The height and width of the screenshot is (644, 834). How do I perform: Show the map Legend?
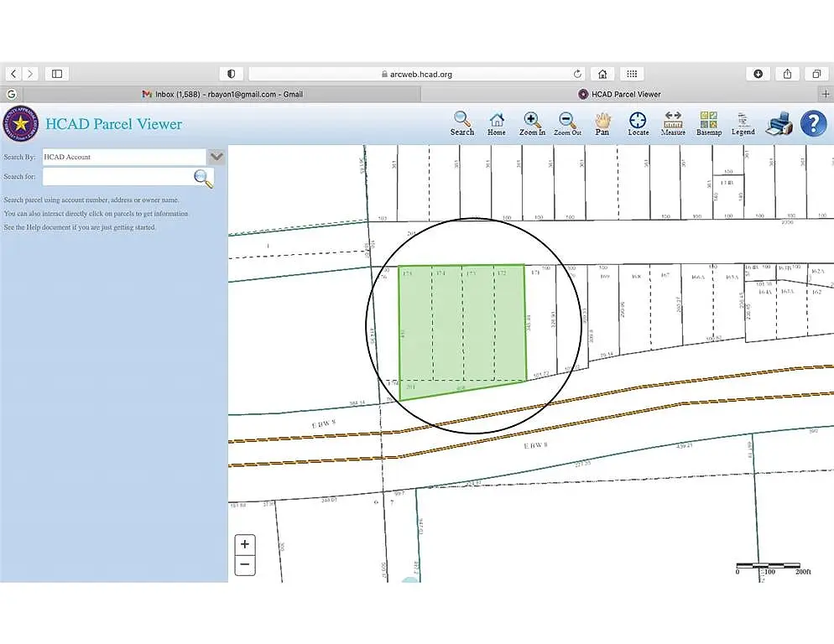tap(743, 123)
